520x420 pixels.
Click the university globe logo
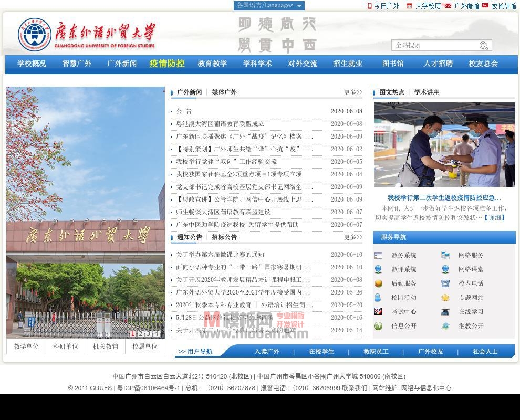click(35, 34)
